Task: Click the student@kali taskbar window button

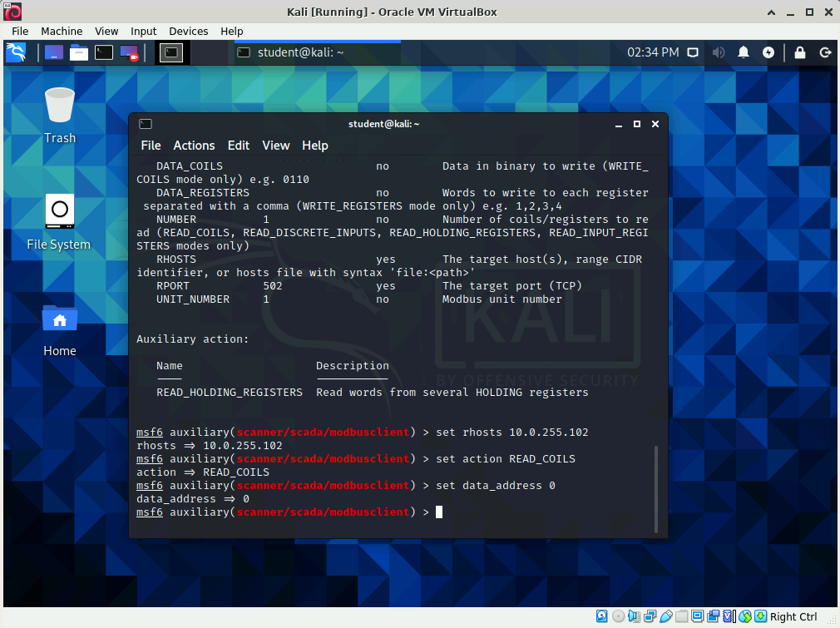Action: pyautogui.click(x=317, y=52)
